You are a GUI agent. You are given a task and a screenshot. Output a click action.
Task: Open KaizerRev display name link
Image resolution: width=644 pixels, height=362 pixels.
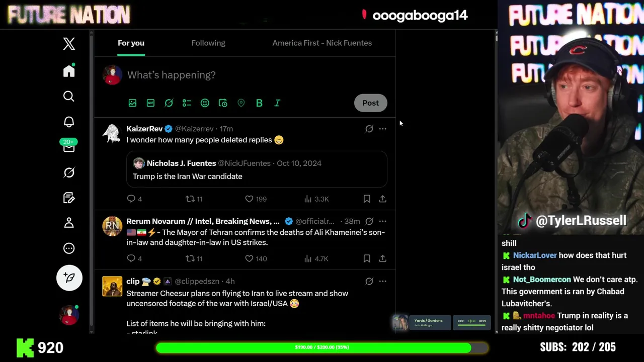(x=144, y=129)
